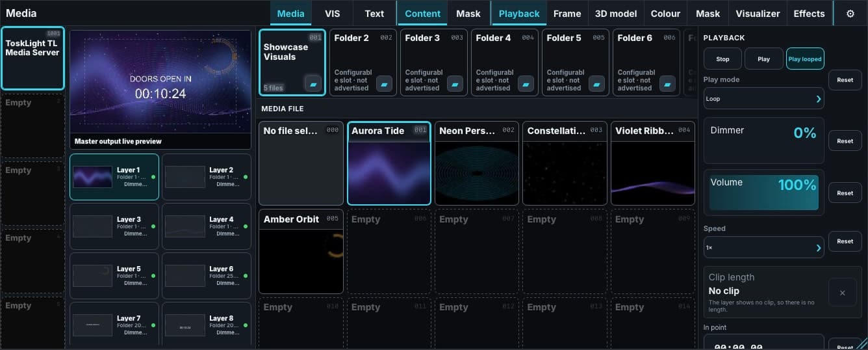Image resolution: width=868 pixels, height=350 pixels.
Task: Click the folder icon in Folder 4 card
Action: tap(526, 83)
